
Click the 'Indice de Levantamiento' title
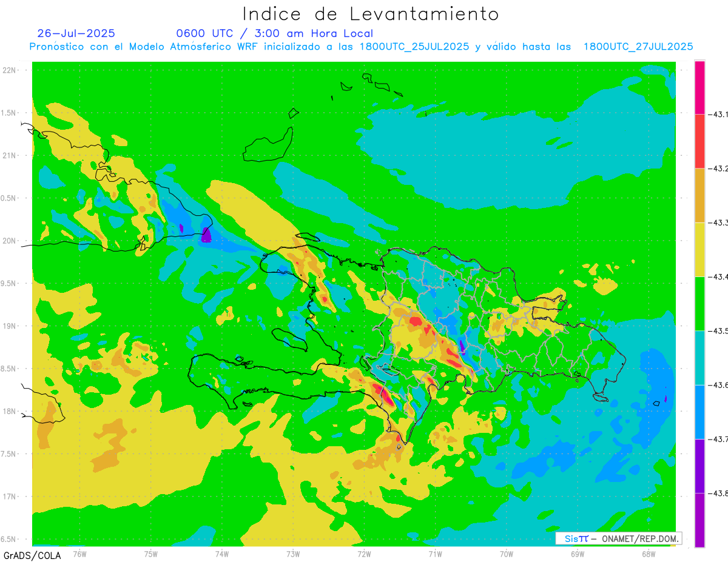click(x=371, y=13)
